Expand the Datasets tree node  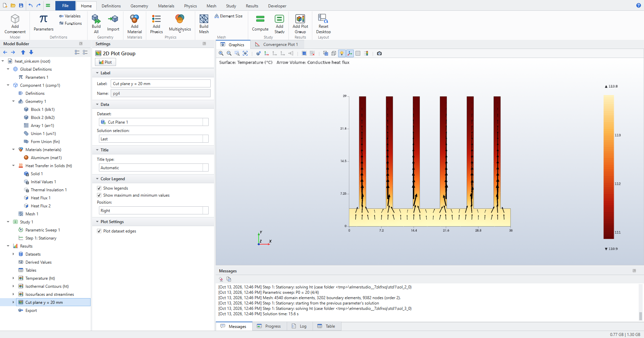13,254
